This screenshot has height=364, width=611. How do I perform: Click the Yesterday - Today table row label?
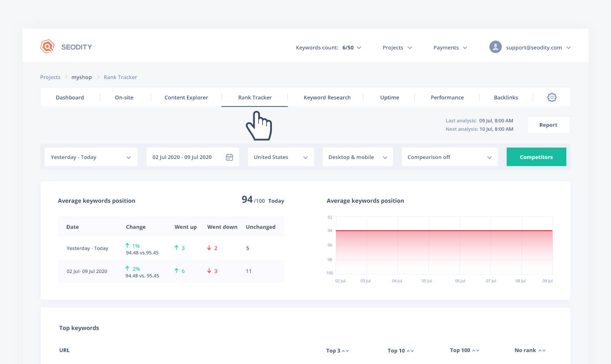click(x=88, y=248)
